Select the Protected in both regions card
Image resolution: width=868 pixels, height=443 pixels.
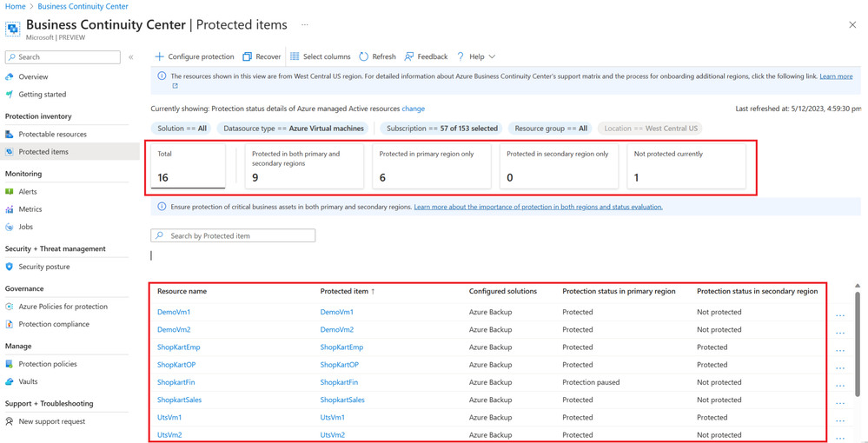(x=304, y=166)
